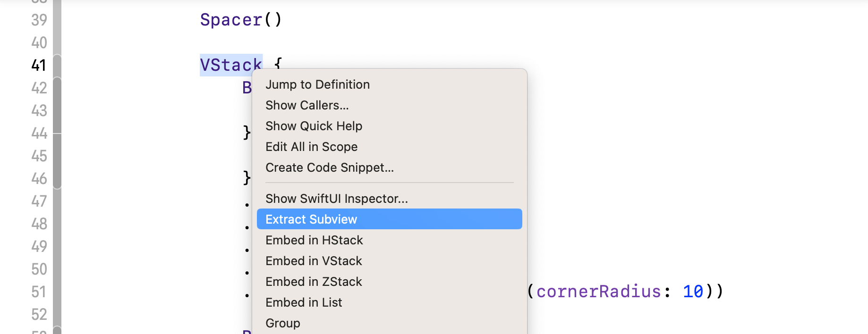
Task: Click the cornerRadius parameter text
Action: [598, 292]
